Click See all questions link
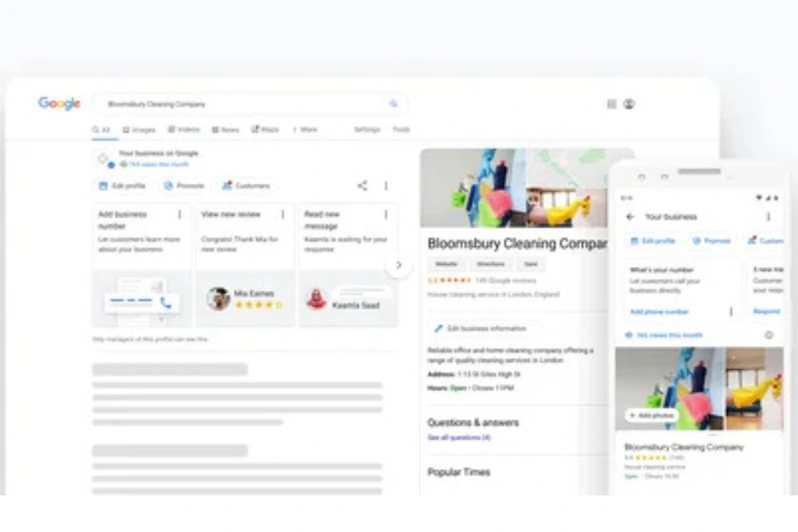The height and width of the screenshot is (532, 798). click(x=459, y=438)
